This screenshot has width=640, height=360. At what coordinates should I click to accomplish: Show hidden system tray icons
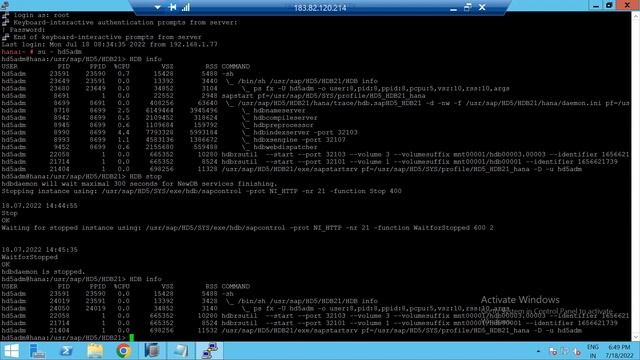point(538,351)
